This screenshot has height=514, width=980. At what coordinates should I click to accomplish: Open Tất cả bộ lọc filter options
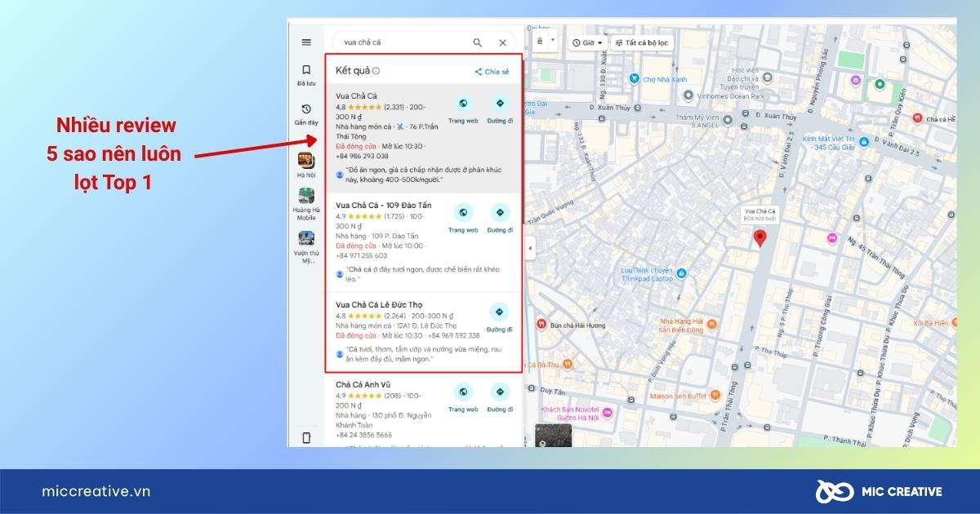(644, 42)
